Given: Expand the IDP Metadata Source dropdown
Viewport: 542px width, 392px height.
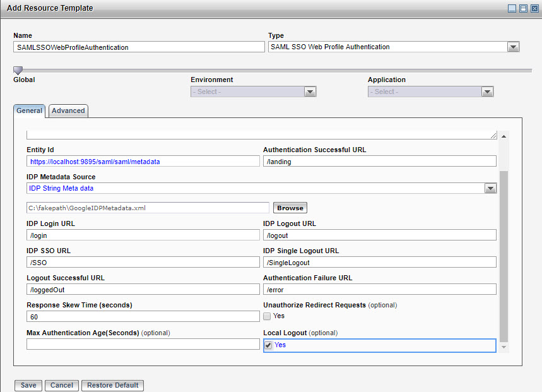Looking at the screenshot, I should [x=490, y=189].
